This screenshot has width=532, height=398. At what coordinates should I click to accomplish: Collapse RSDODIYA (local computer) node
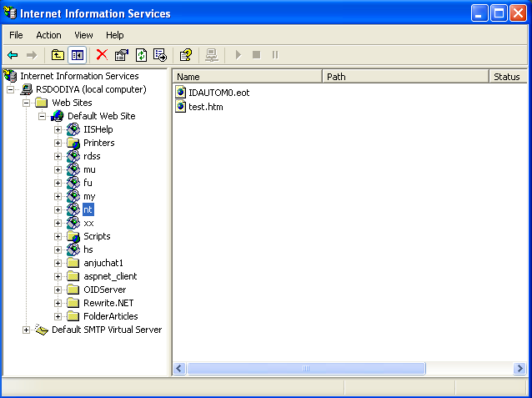[x=11, y=89]
